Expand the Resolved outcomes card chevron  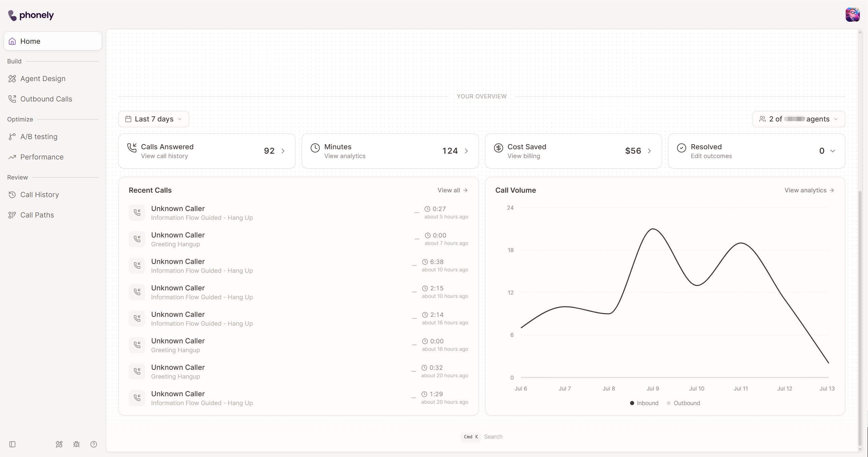[833, 151]
